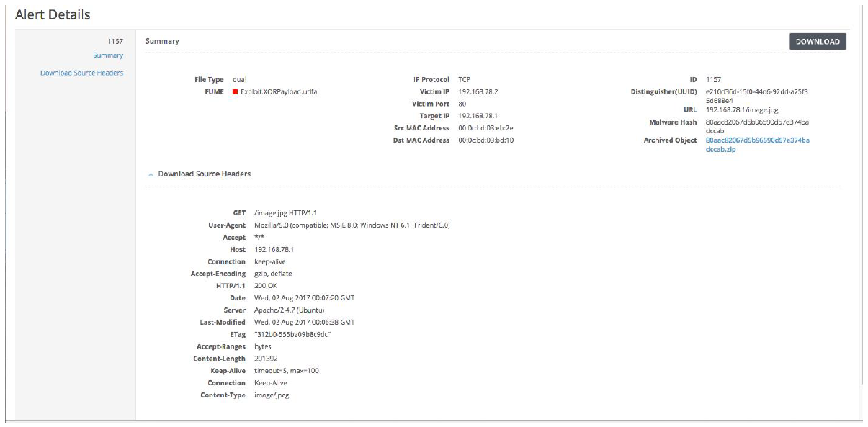Screen dimensions: 868x427
Task: Select the Connection value keep-alive
Action: 270,261
